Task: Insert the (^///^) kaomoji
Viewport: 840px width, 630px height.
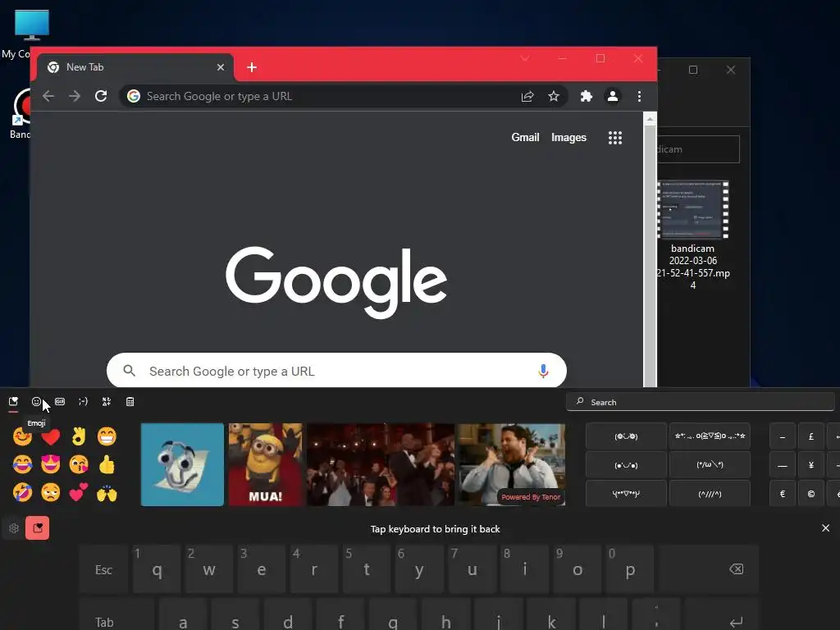Action: point(710,494)
